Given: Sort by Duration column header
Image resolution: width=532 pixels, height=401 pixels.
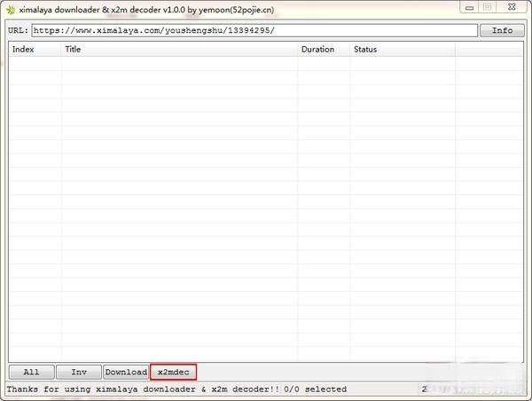Looking at the screenshot, I should (x=324, y=49).
